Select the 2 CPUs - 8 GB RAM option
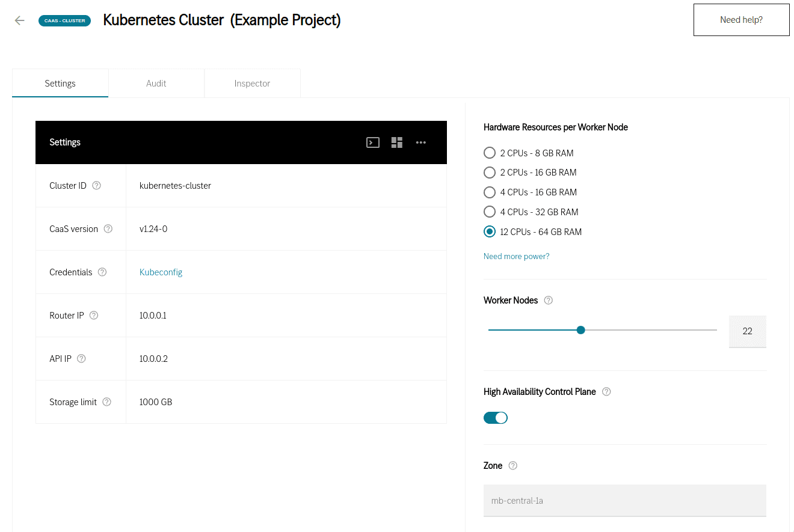The image size is (794, 532). (490, 153)
